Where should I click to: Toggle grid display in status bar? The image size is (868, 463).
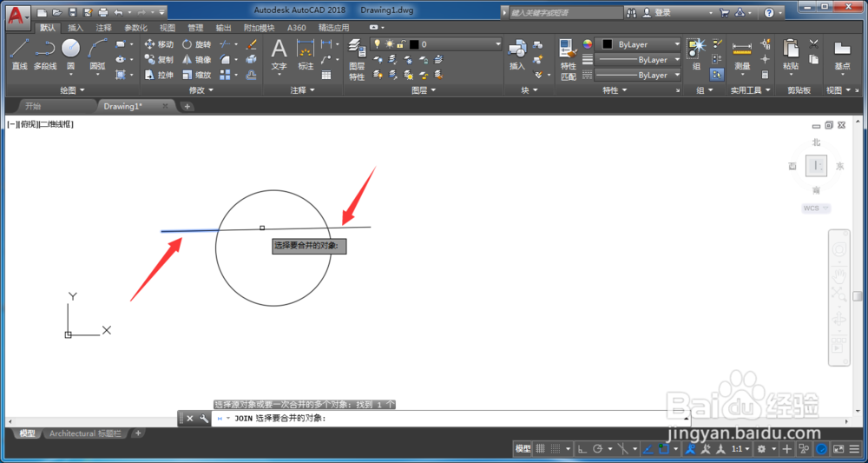(541, 448)
